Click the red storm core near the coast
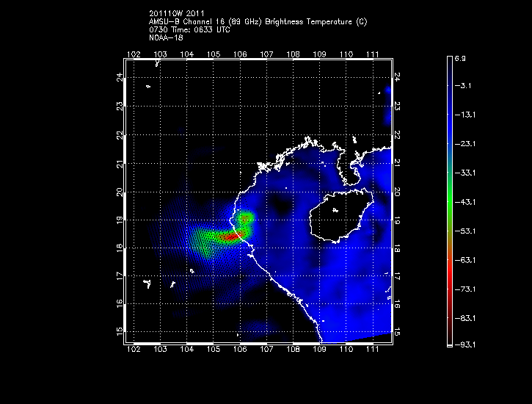Screen dimensions: 532x404 (x=232, y=237)
